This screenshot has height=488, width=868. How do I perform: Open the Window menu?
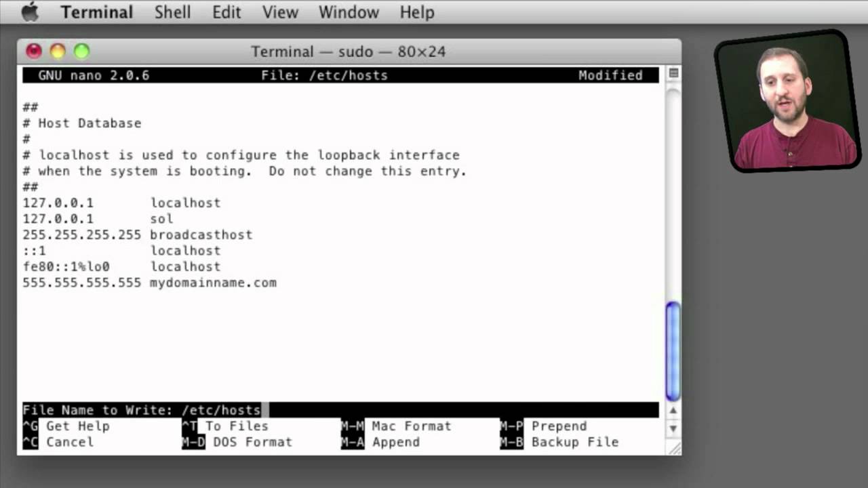coord(349,12)
